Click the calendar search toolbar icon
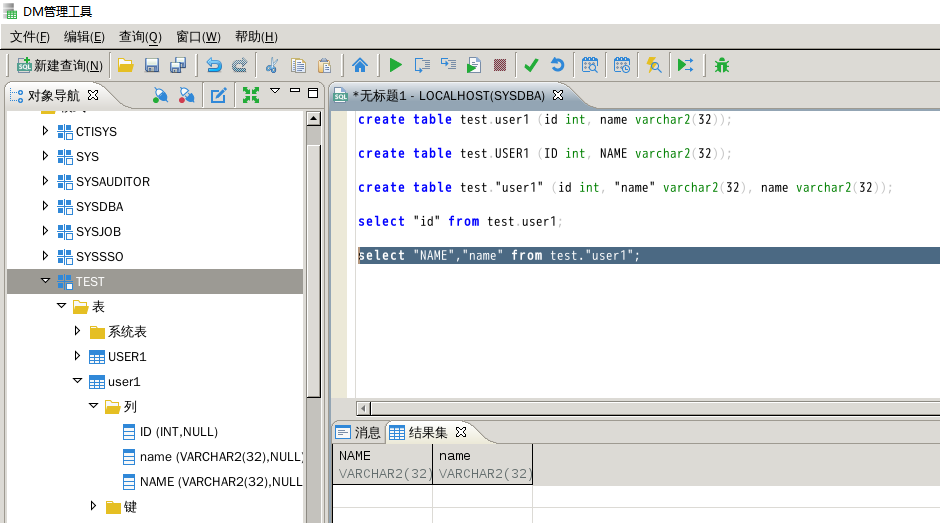 pyautogui.click(x=590, y=65)
